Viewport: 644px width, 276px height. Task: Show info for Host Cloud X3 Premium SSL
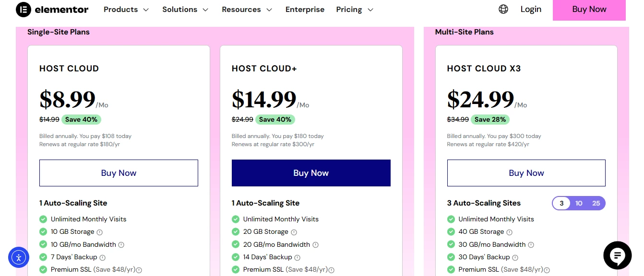547,270
